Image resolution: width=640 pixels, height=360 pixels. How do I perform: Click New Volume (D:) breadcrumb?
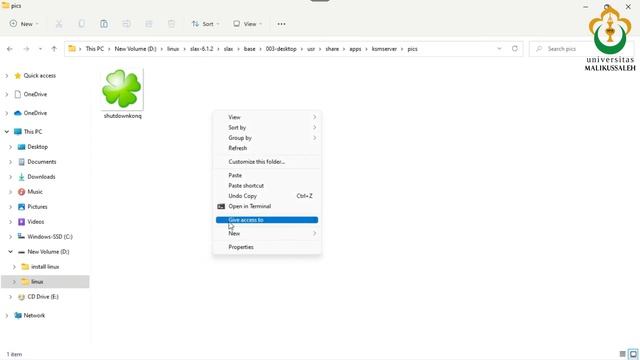click(x=136, y=49)
